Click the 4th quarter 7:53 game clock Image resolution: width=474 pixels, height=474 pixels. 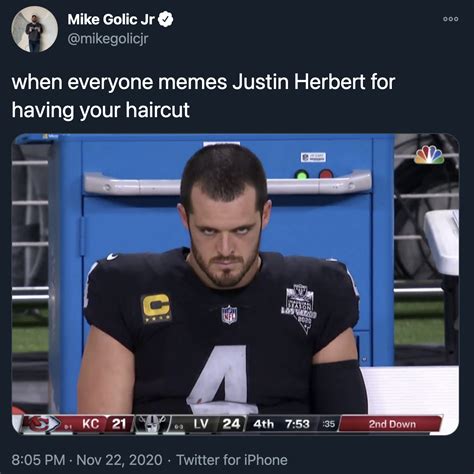[x=281, y=424]
